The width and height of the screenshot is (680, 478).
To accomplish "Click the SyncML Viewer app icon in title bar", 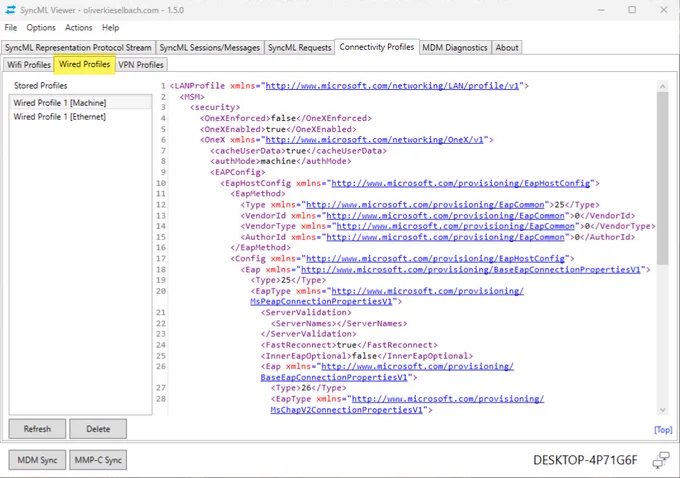I will point(10,10).
